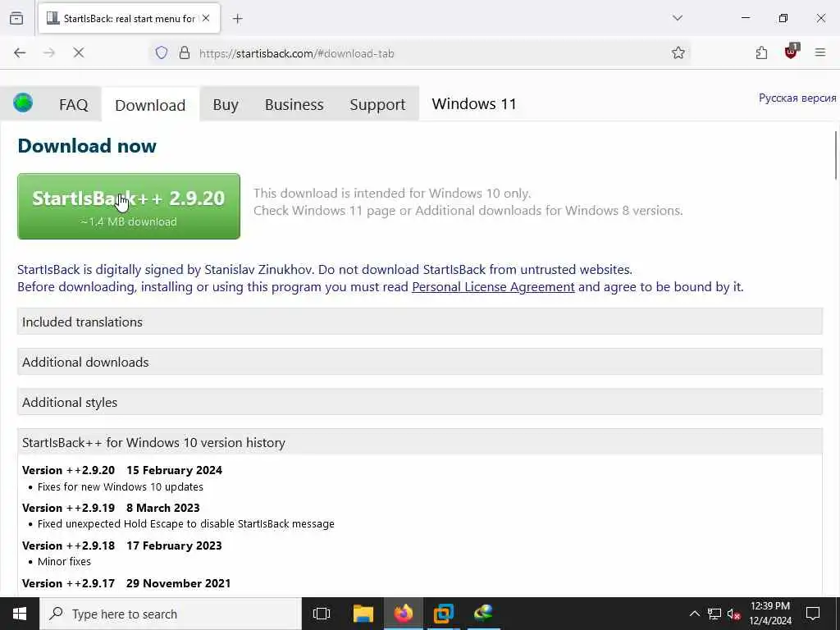This screenshot has height=630, width=840.
Task: Open the notification center icon
Action: (813, 614)
